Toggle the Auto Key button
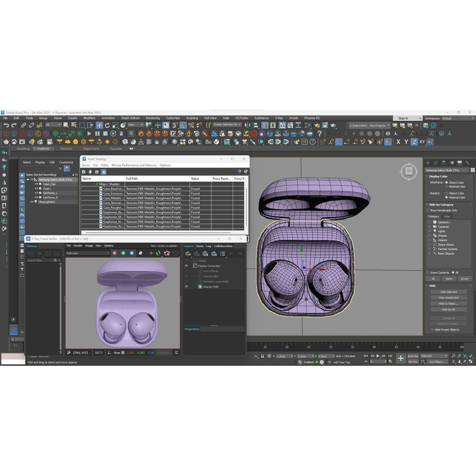Viewport: 476px width, 476px height. coord(413,356)
